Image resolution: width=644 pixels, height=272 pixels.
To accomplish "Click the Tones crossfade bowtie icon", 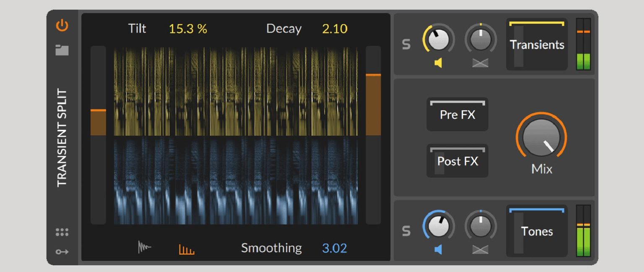I will click(x=480, y=249).
